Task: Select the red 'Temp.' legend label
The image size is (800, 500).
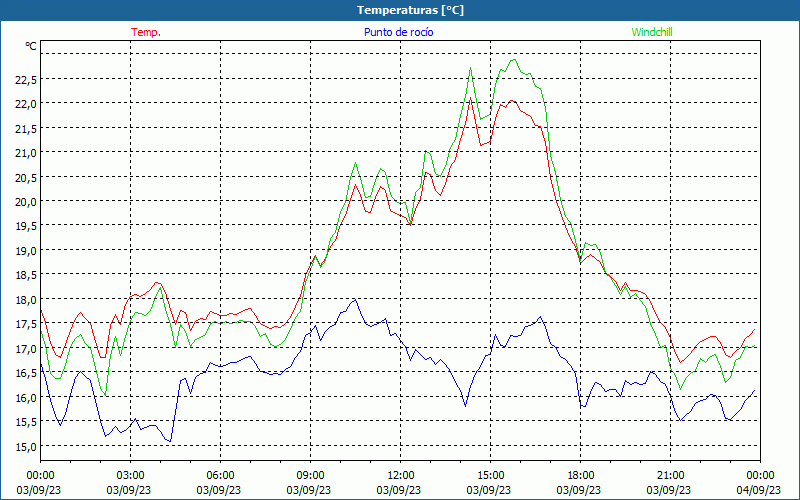Action: (146, 32)
